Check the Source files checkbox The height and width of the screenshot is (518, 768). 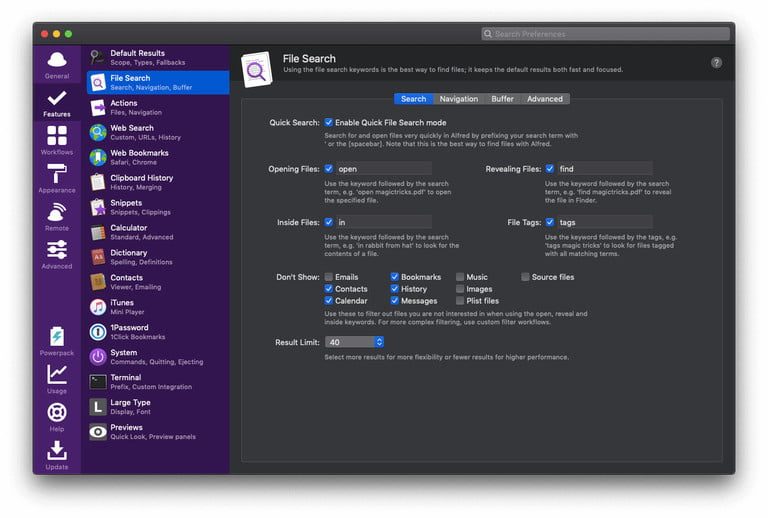click(525, 277)
